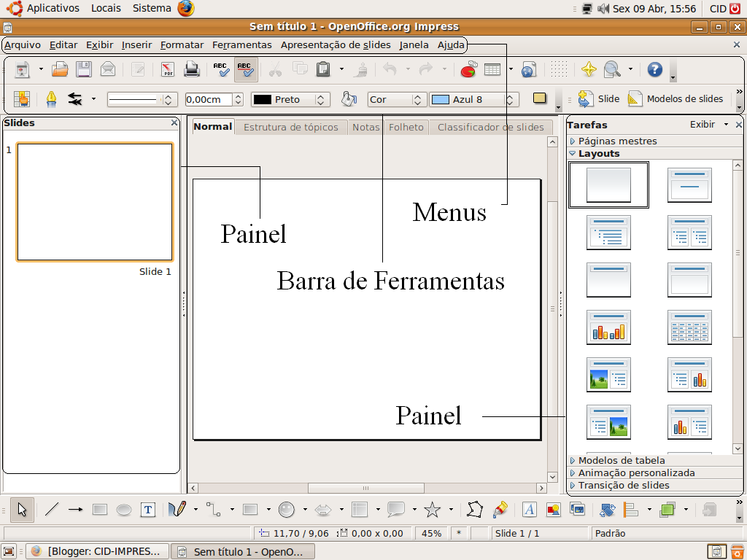Click the volume speaker icon
This screenshot has width=747, height=560.
603,9
